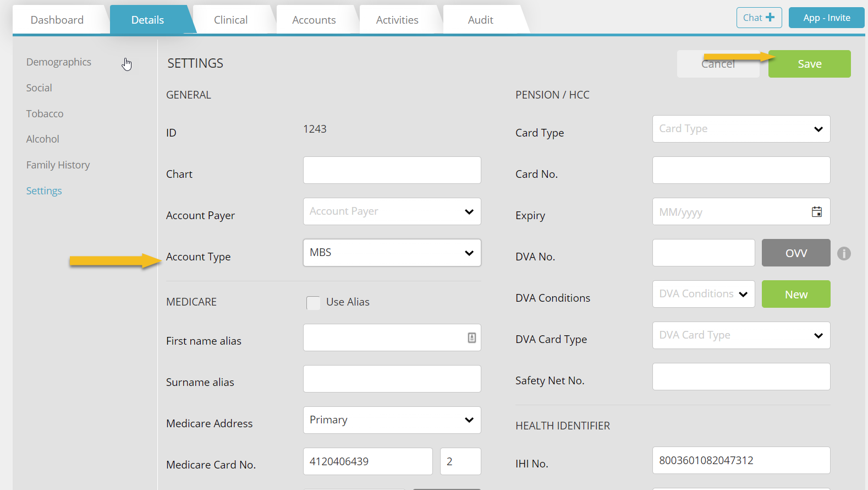The width and height of the screenshot is (868, 490).
Task: Click the Cancel button
Action: (718, 64)
